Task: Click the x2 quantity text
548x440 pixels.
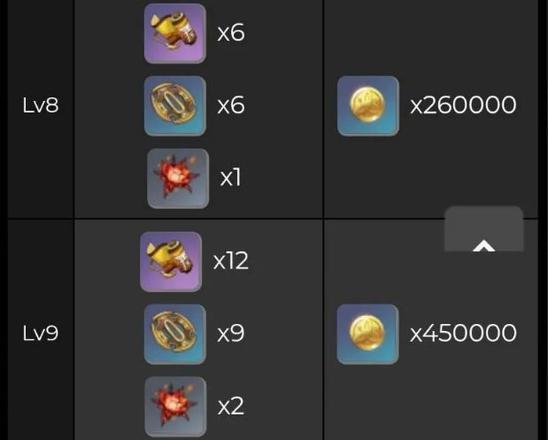Action: [x=231, y=406]
